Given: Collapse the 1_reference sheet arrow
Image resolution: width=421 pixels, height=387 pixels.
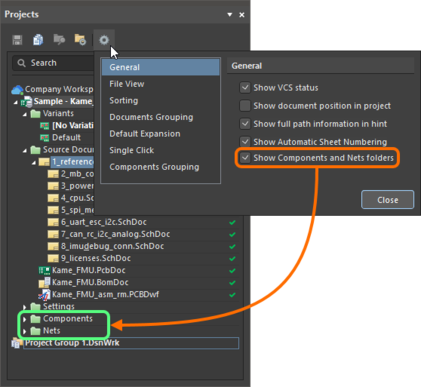Looking at the screenshot, I should tap(34, 163).
